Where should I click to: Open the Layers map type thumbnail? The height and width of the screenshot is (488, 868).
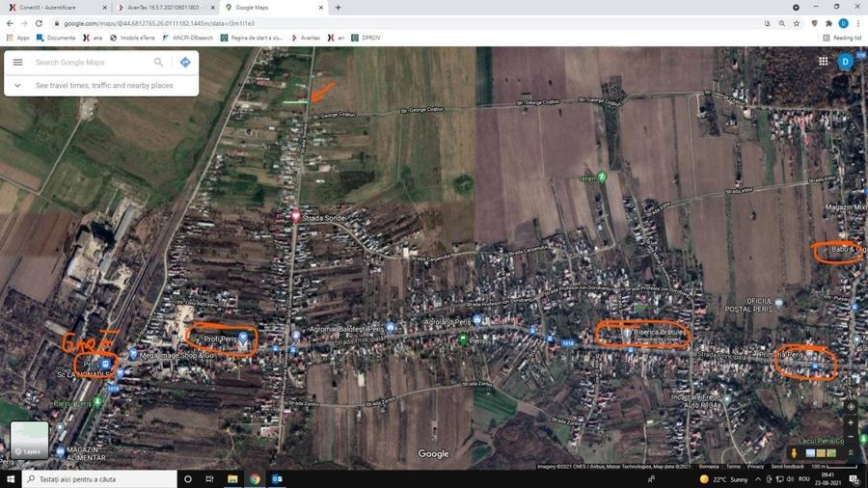pos(29,440)
